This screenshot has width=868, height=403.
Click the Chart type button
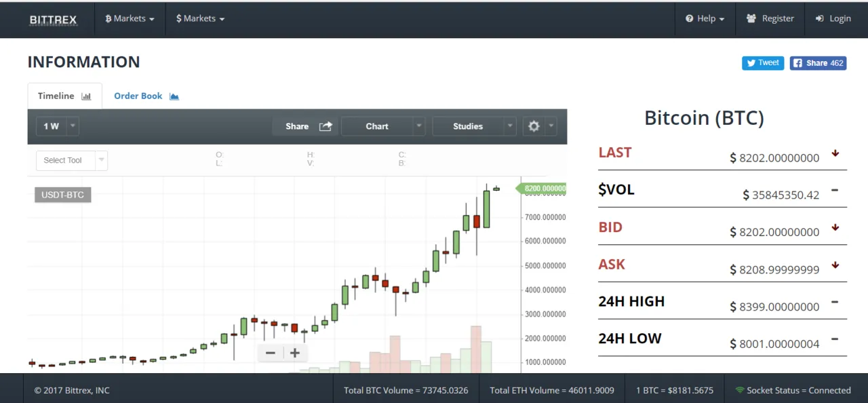point(377,126)
